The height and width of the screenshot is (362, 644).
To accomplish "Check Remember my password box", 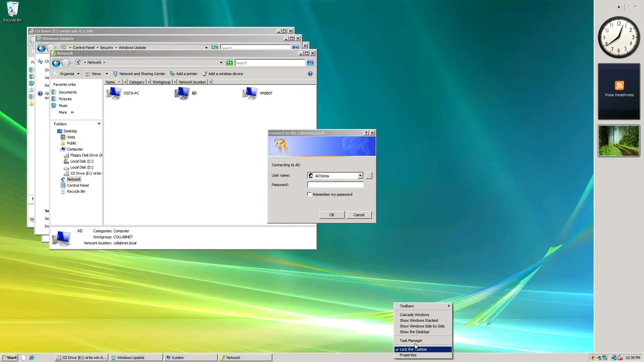I will [309, 194].
